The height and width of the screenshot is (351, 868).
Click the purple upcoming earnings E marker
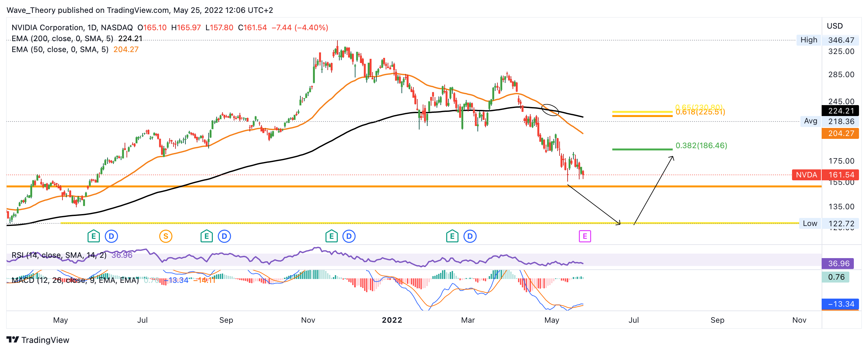pyautogui.click(x=585, y=236)
